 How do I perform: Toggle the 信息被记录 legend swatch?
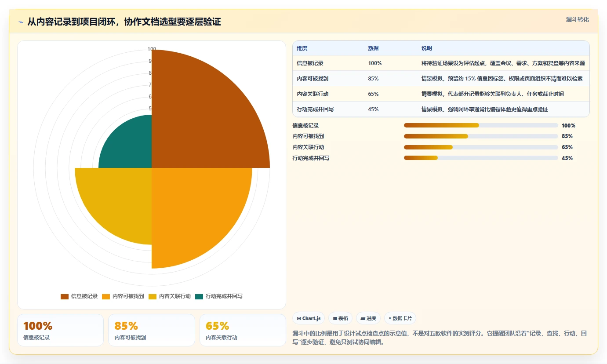point(65,296)
